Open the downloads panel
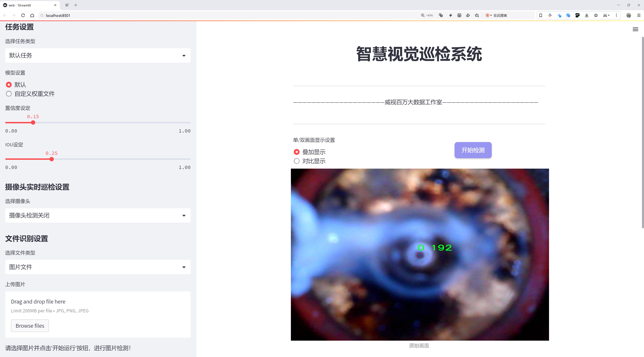 587,15
